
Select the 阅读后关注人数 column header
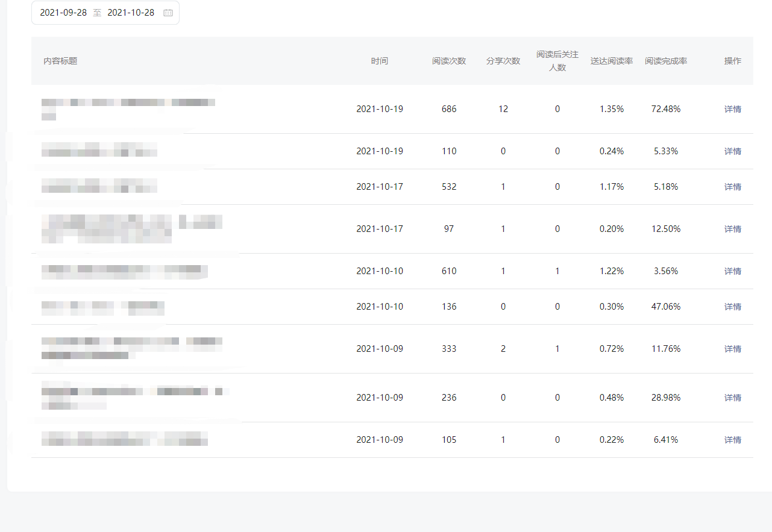[x=557, y=61]
